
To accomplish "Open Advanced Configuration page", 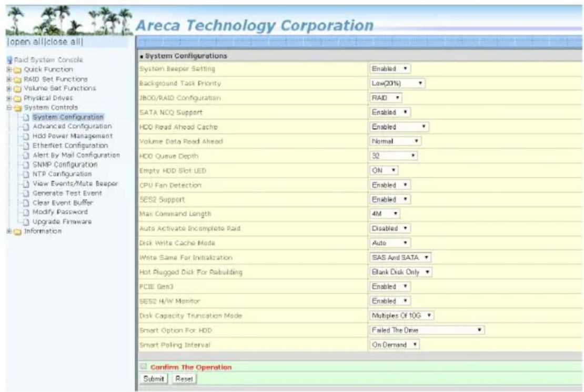I will pos(72,126).
